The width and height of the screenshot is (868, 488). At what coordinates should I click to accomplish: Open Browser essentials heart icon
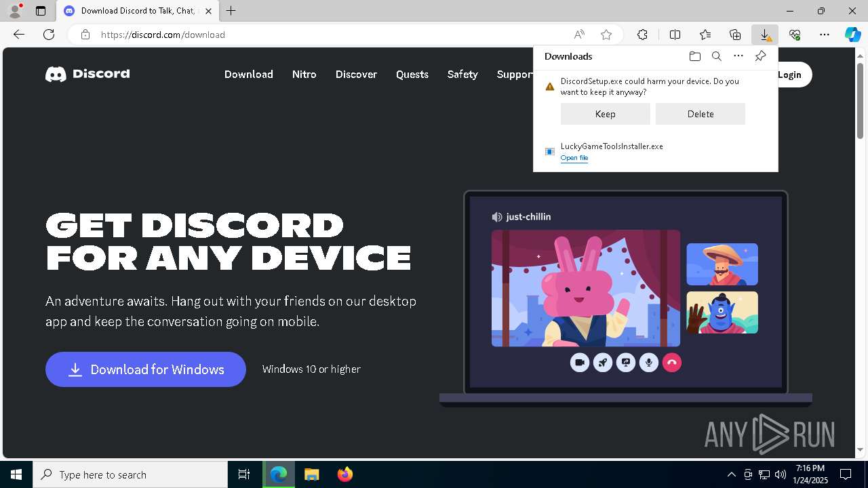click(795, 35)
